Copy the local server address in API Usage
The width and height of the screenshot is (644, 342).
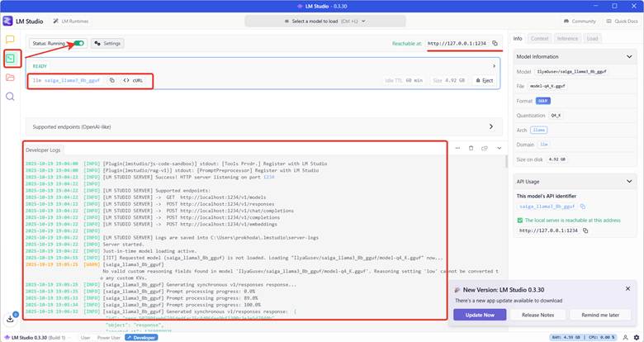585,230
